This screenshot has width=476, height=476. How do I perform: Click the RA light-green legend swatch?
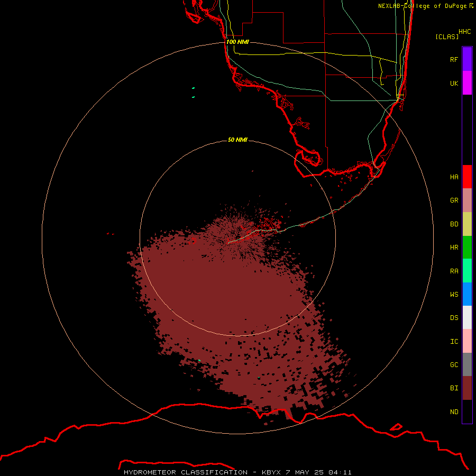[x=467, y=271]
